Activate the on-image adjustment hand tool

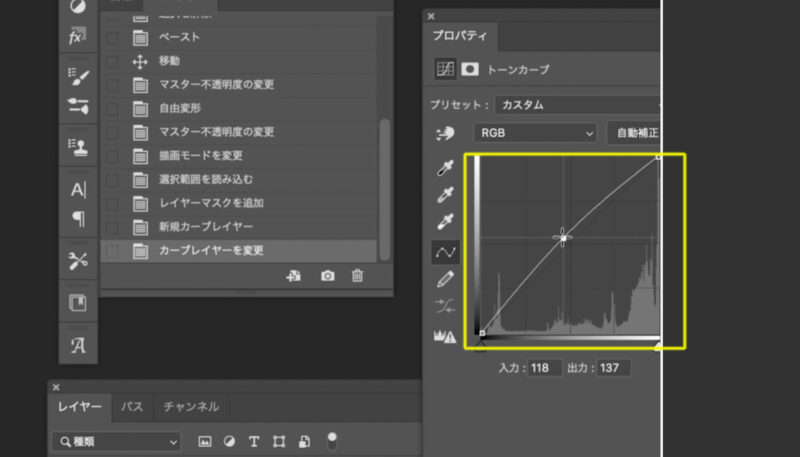445,134
